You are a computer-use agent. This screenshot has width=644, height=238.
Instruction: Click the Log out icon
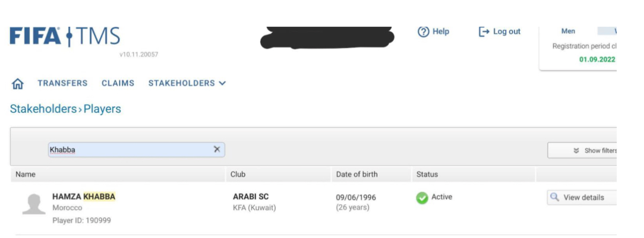pos(484,32)
